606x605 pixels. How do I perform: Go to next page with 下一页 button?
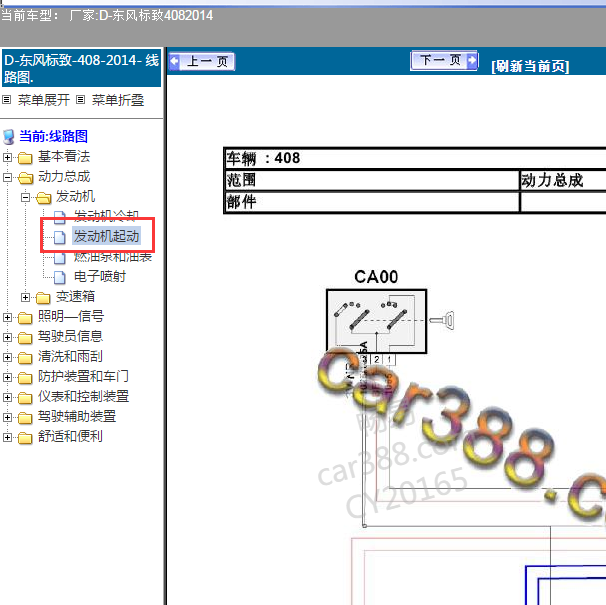[444, 60]
